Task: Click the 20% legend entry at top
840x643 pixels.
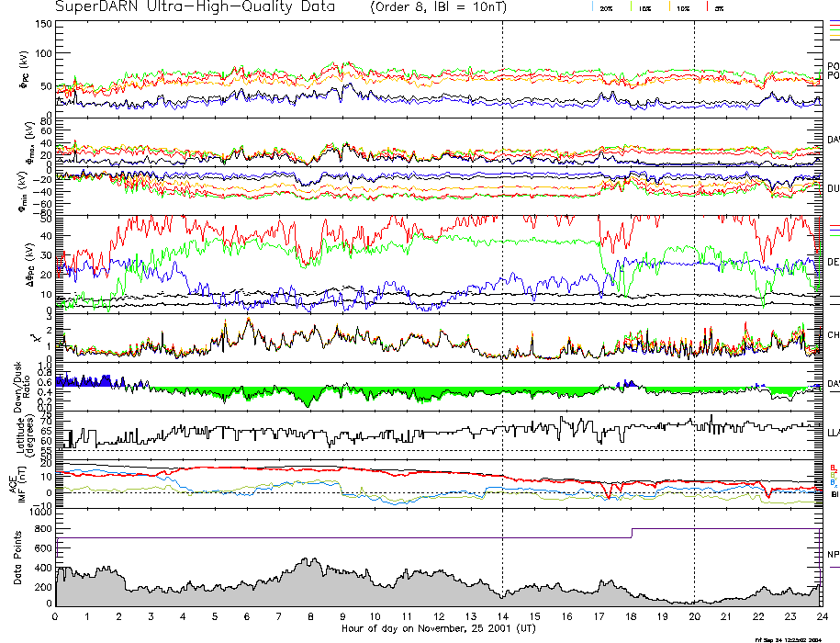Action: (606, 7)
